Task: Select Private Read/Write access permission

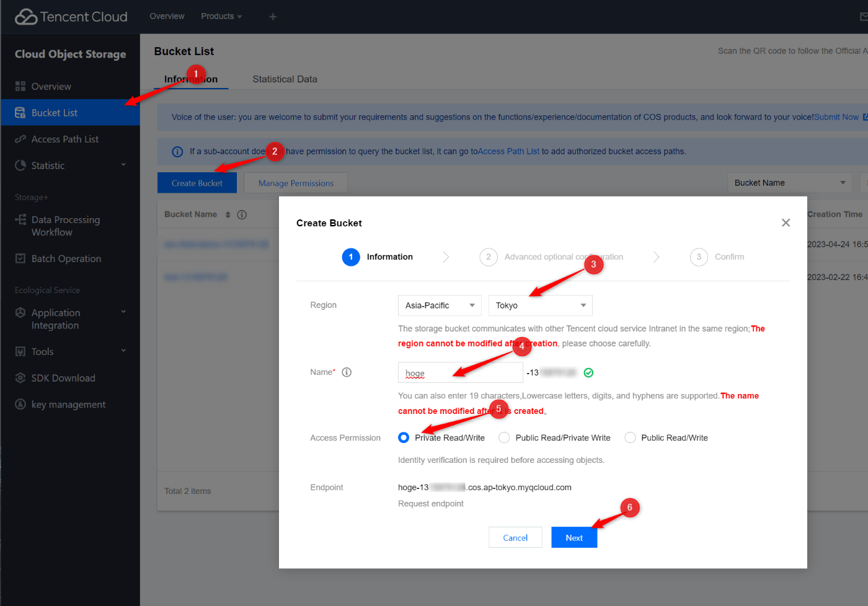Action: [403, 437]
